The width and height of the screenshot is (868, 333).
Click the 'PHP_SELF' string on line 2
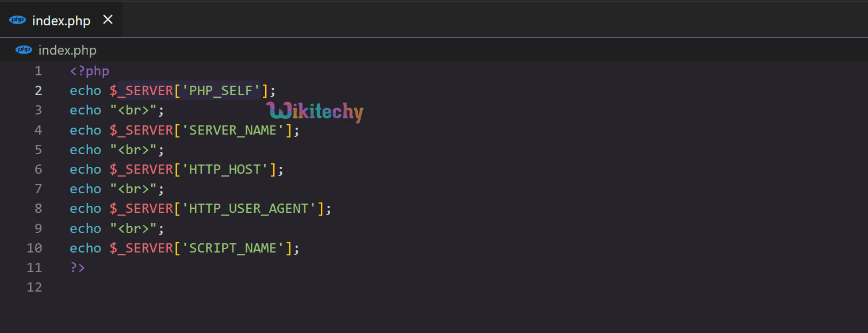pos(221,91)
